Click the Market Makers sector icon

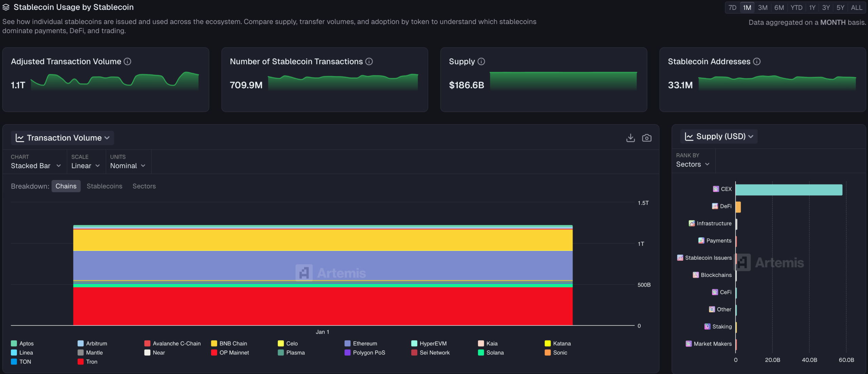pyautogui.click(x=689, y=344)
